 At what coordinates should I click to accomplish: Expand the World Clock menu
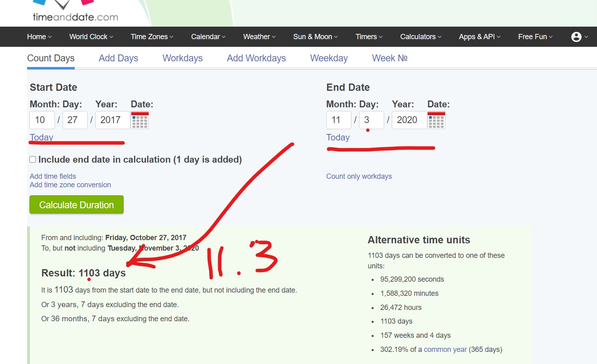tap(91, 37)
